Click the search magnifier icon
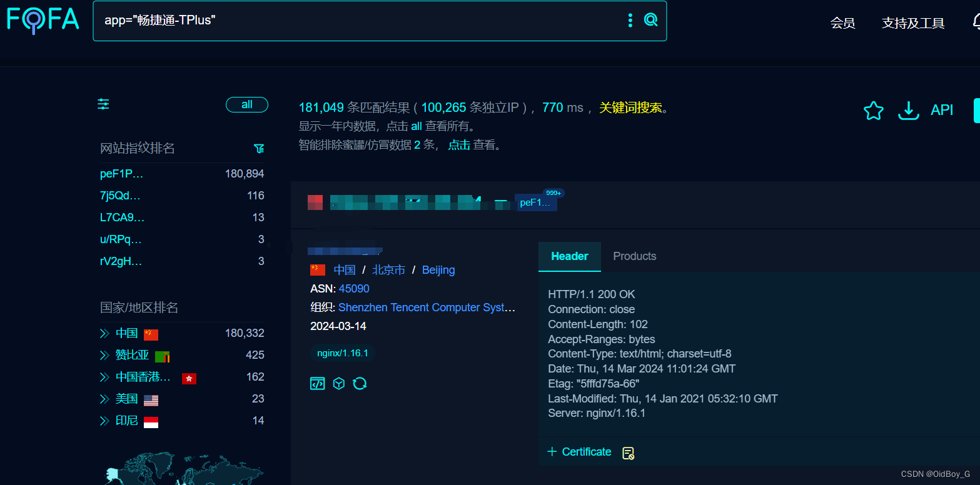 coord(651,20)
